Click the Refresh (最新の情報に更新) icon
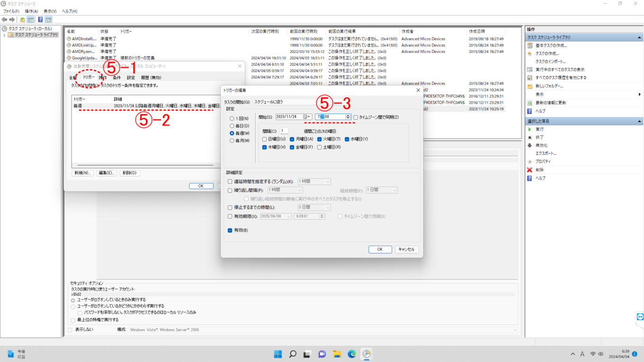Image resolution: width=644 pixels, height=362 pixels. pos(530,103)
